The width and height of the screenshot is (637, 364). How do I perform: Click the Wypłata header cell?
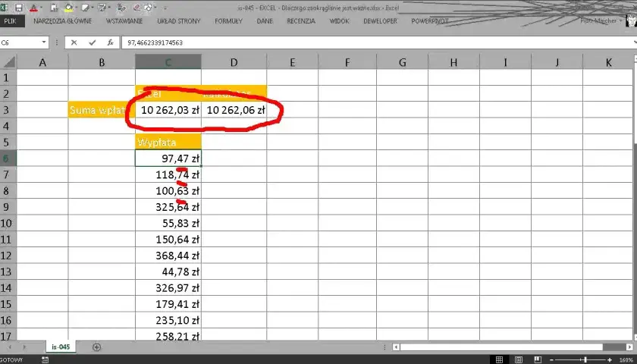point(168,143)
